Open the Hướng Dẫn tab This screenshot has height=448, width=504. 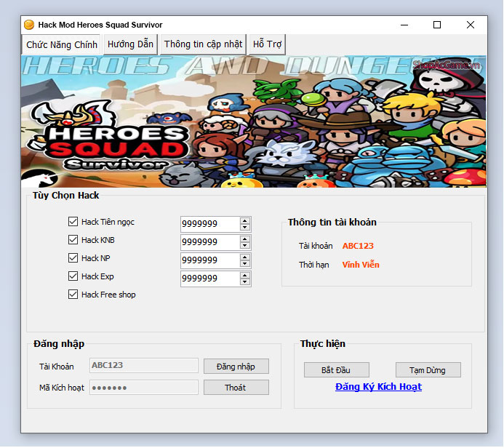click(130, 44)
